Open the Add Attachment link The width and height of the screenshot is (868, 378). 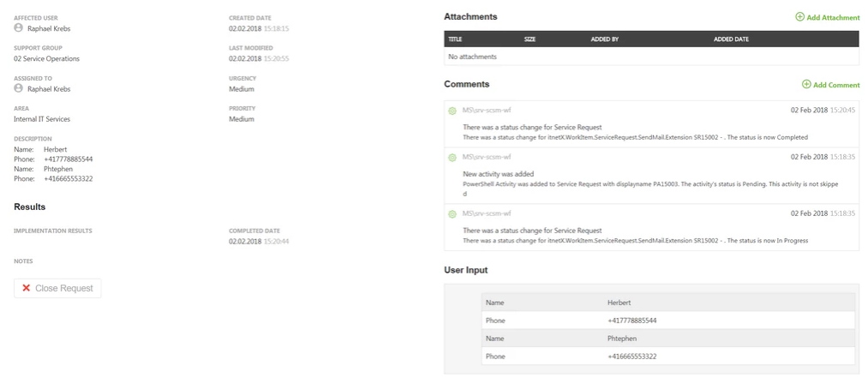point(833,17)
